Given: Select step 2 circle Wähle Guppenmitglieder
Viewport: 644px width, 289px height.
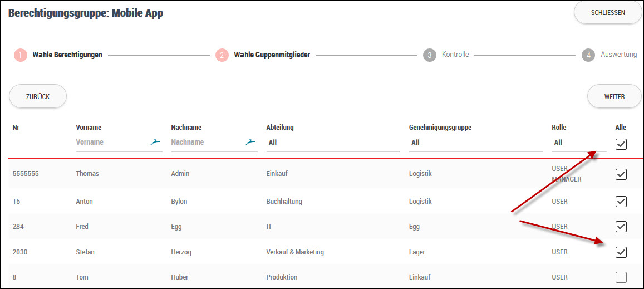Looking at the screenshot, I should [222, 55].
